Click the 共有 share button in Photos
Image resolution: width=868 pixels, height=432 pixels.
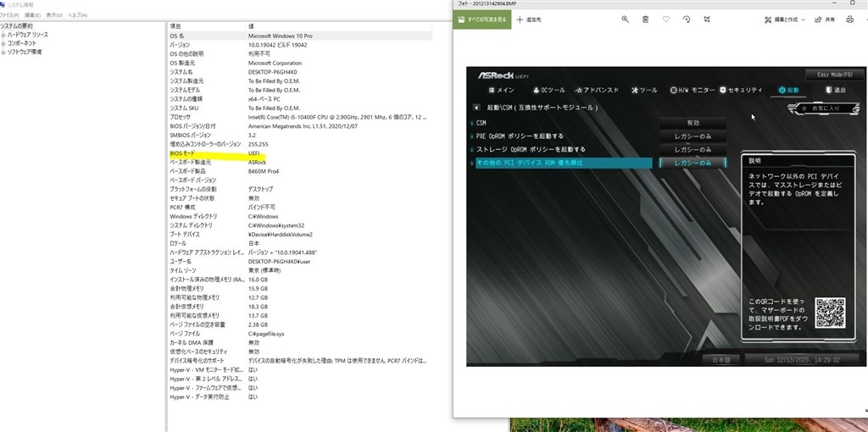[825, 19]
